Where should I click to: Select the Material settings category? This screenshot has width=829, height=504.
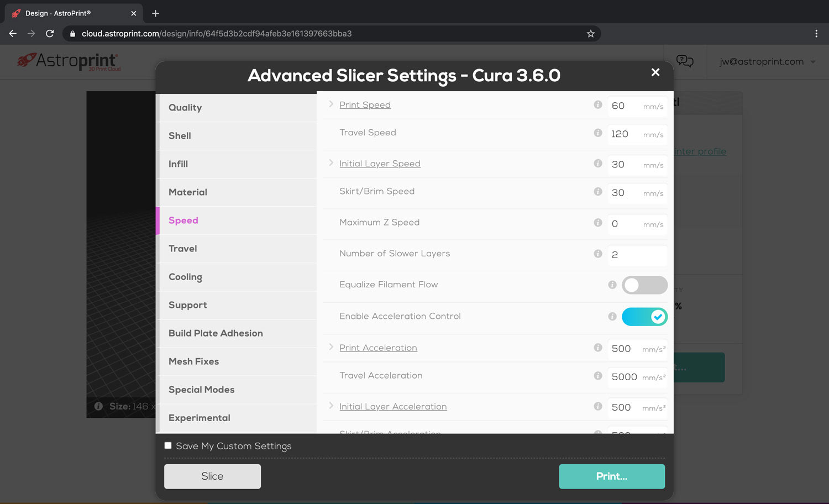point(238,192)
